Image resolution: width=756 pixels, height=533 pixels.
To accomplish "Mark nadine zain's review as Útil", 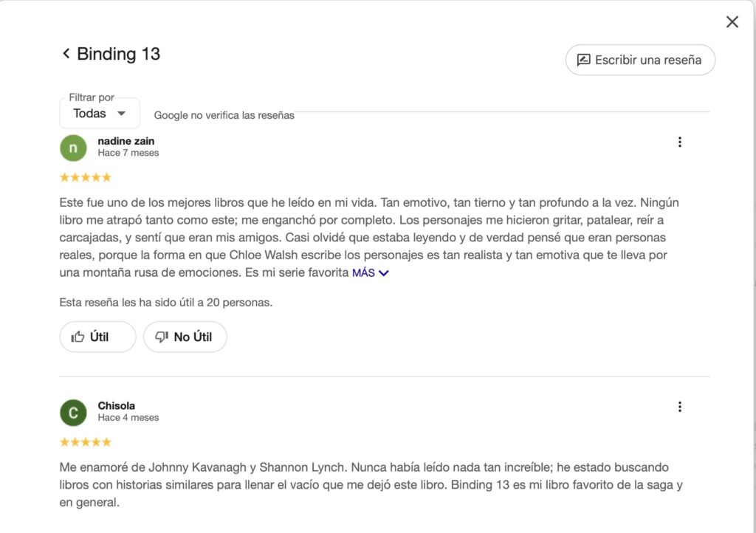I will tap(97, 337).
